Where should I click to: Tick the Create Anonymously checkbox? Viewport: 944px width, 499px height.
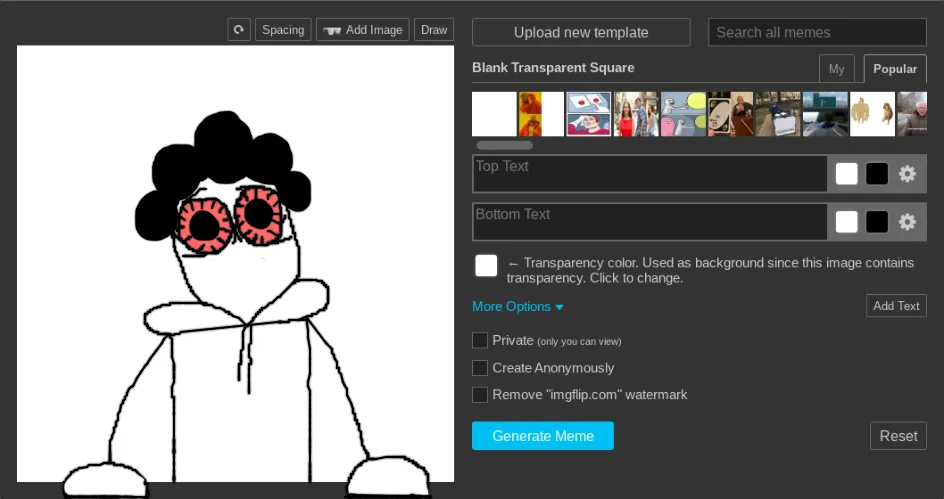[x=480, y=368]
